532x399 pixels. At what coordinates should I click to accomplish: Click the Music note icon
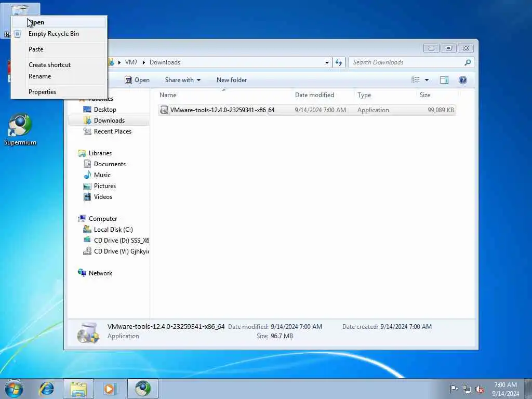pyautogui.click(x=87, y=175)
